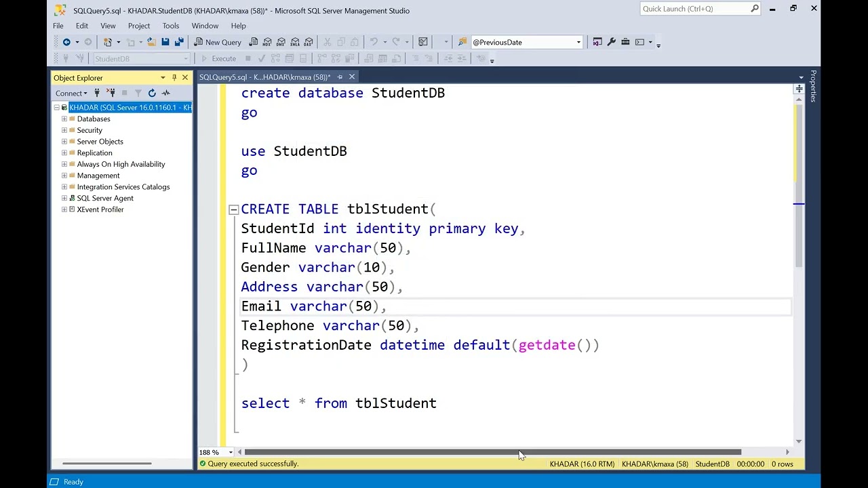Expand the Databases node
Screen dimensions: 868x488
point(64,119)
